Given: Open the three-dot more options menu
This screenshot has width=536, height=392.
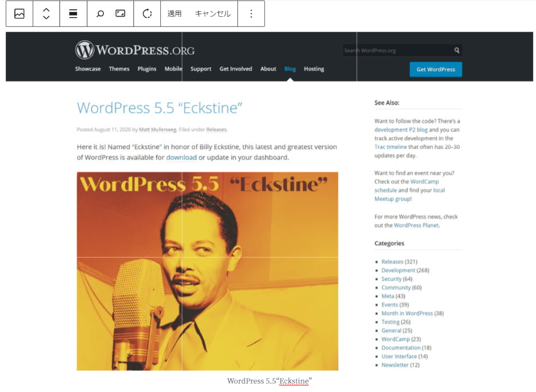Looking at the screenshot, I should [x=251, y=14].
